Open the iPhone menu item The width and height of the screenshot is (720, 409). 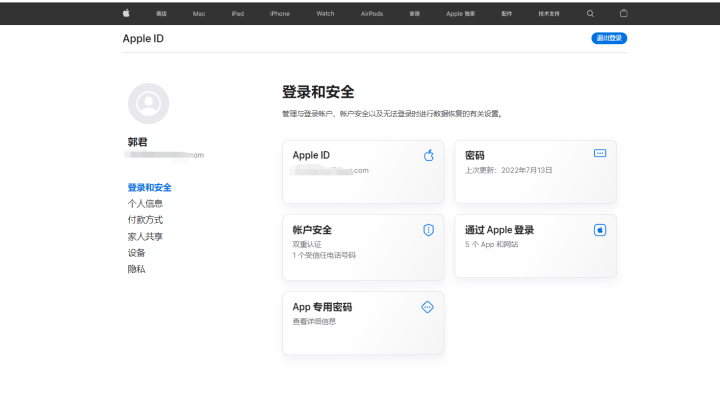(280, 14)
